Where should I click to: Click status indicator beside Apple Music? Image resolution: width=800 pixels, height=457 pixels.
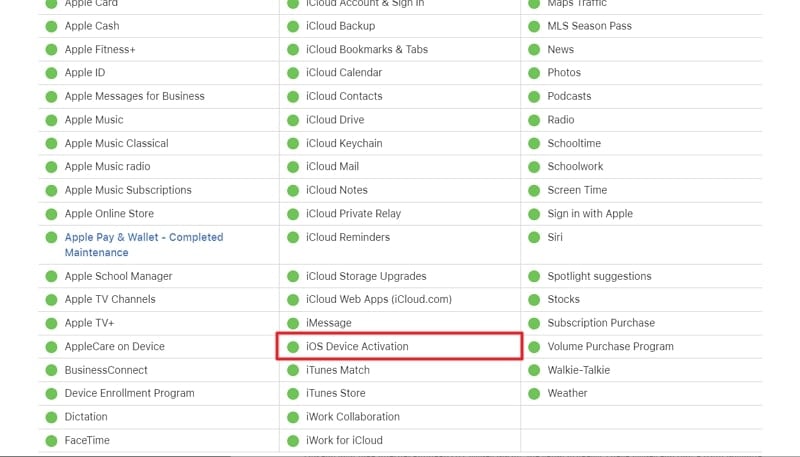coord(51,120)
